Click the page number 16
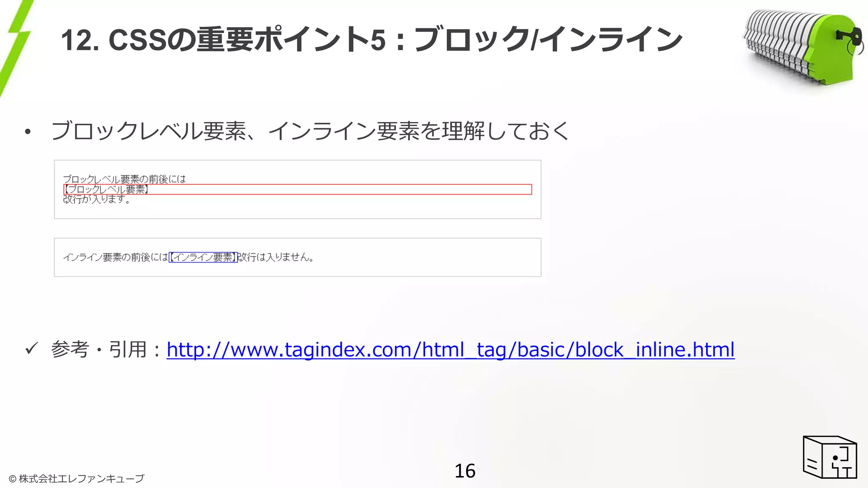This screenshot has width=868, height=488. 465,471
